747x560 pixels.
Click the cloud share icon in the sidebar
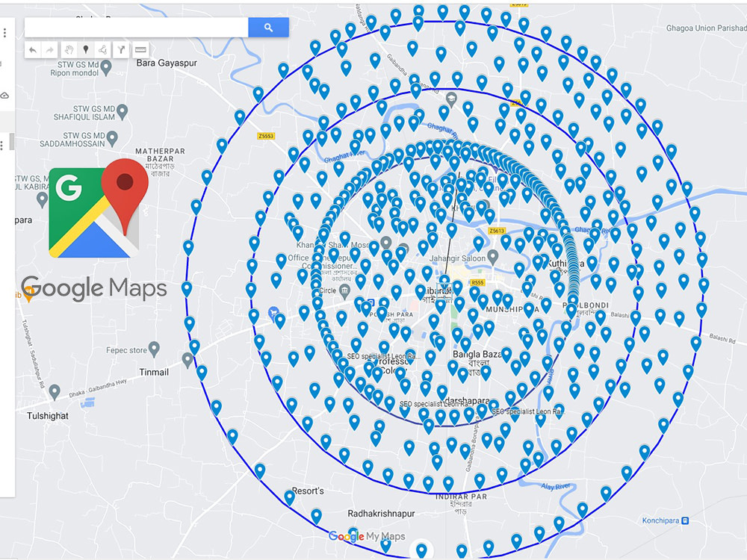coord(5,96)
